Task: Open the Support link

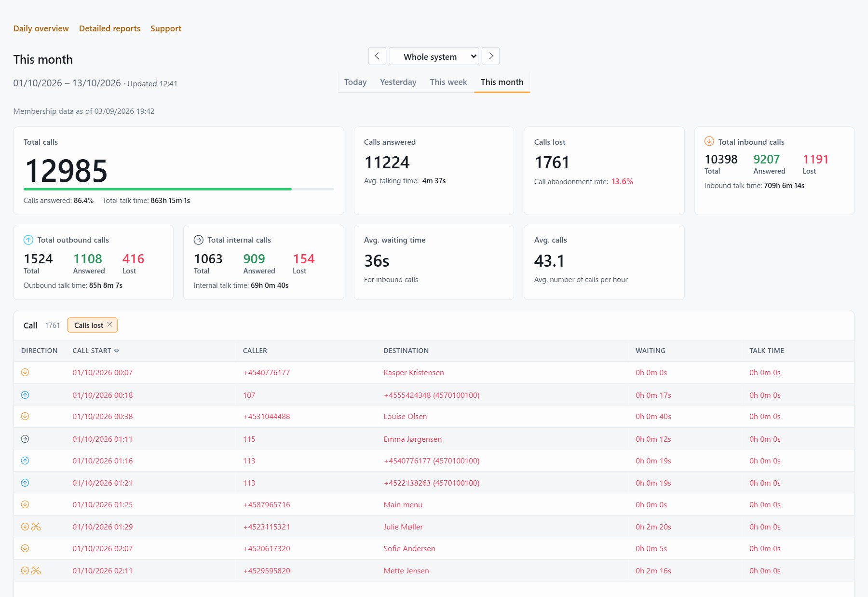Action: (166, 28)
